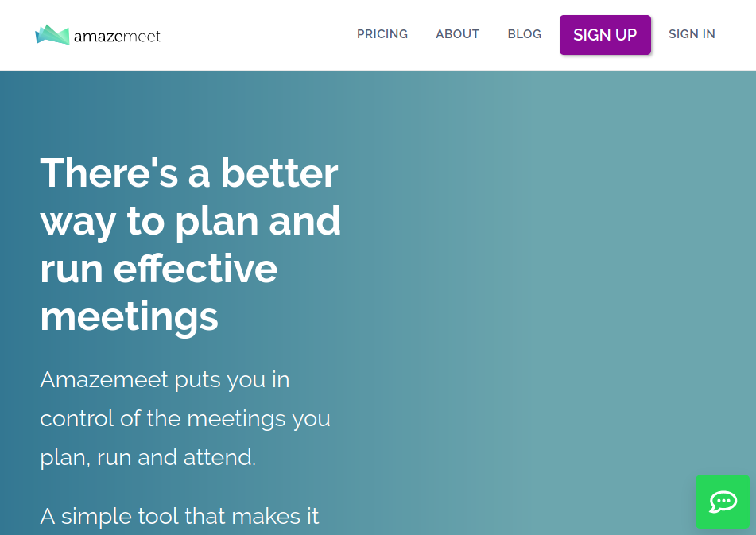Click the text "Amazemeet puts you in"
Image resolution: width=756 pixels, height=535 pixels.
point(165,380)
